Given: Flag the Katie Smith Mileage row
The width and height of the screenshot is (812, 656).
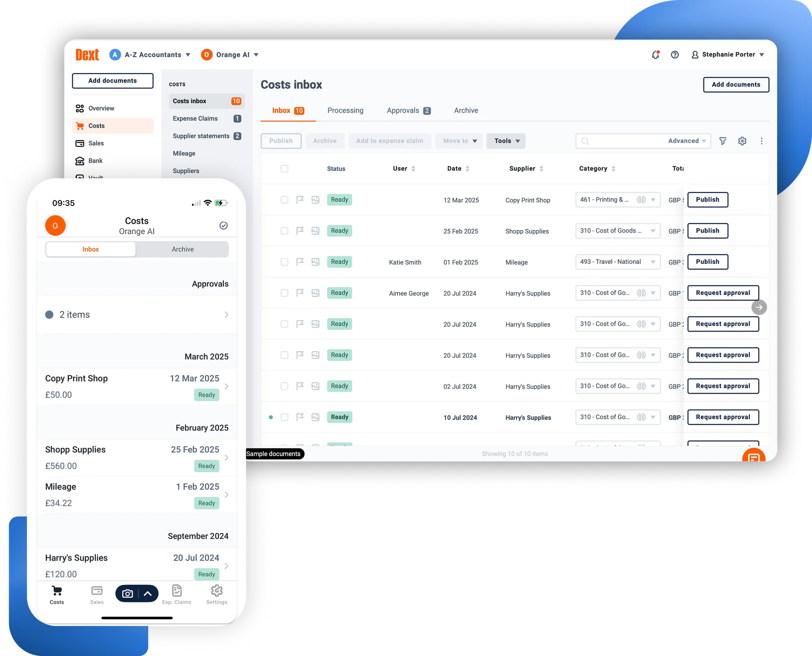Looking at the screenshot, I should coord(300,262).
